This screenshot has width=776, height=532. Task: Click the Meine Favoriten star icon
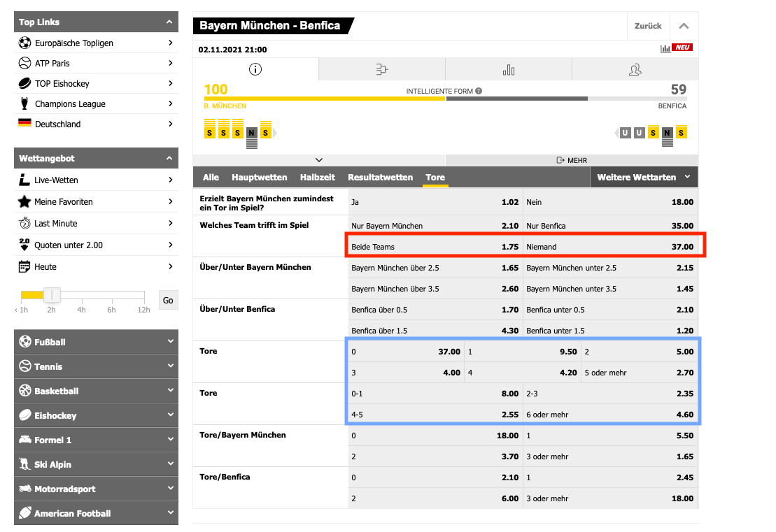coord(24,202)
